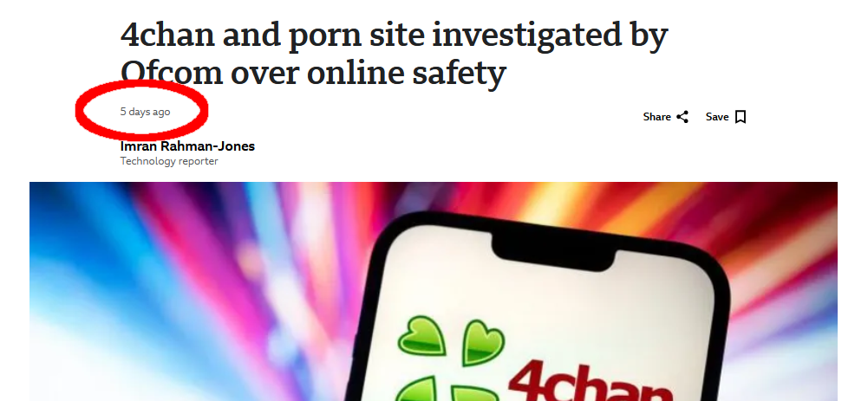Click the upper-right green clover leaf

pyautogui.click(x=483, y=341)
